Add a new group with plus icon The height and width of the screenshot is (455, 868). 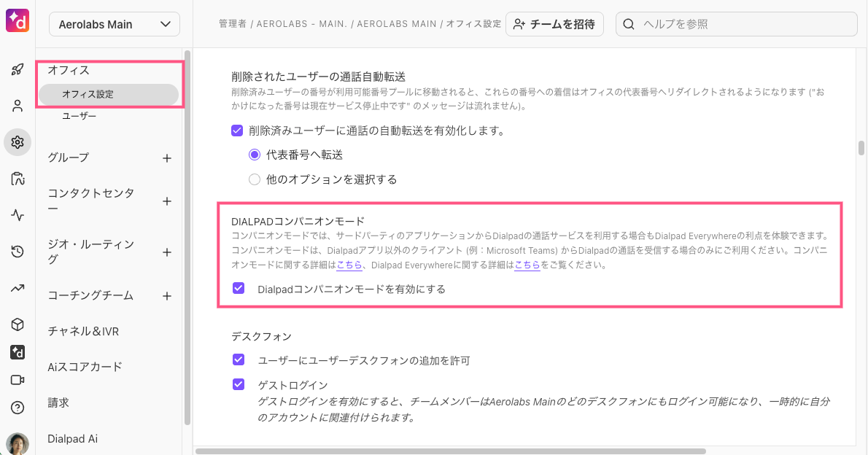(x=166, y=158)
